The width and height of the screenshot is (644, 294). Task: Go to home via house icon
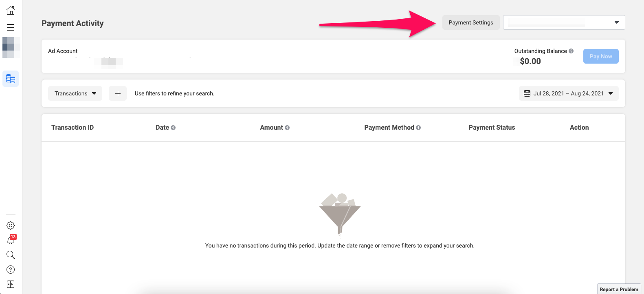pos(11,11)
